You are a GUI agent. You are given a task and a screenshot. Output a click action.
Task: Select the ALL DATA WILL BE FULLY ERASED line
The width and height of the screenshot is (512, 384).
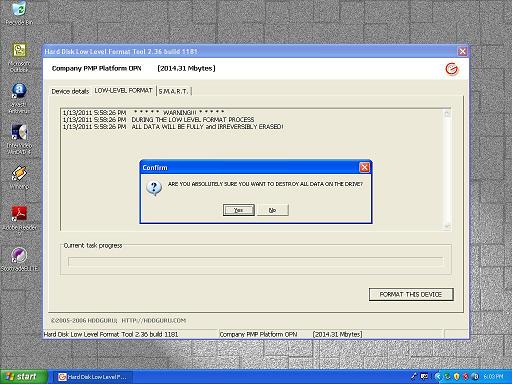coord(173,127)
